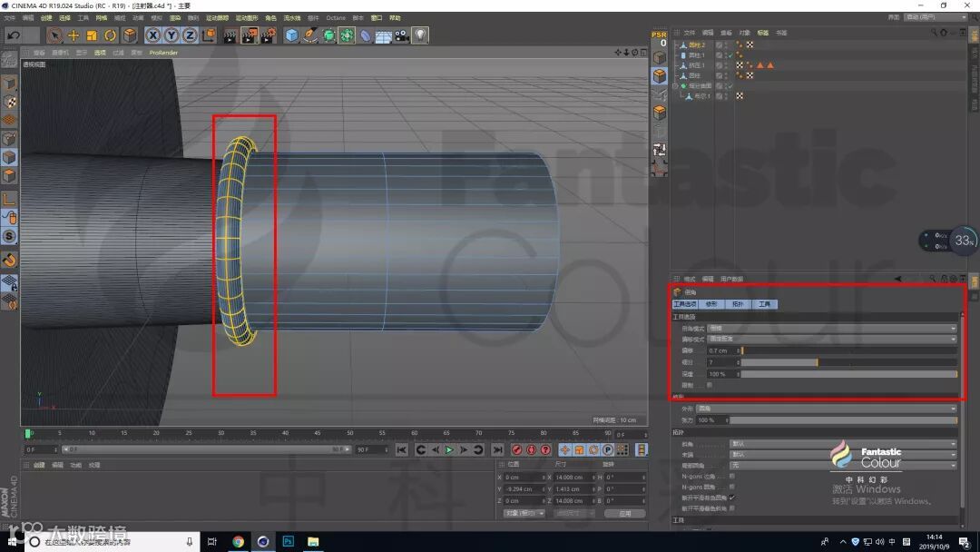Open the 帮助 (Help) menu

coord(395,17)
